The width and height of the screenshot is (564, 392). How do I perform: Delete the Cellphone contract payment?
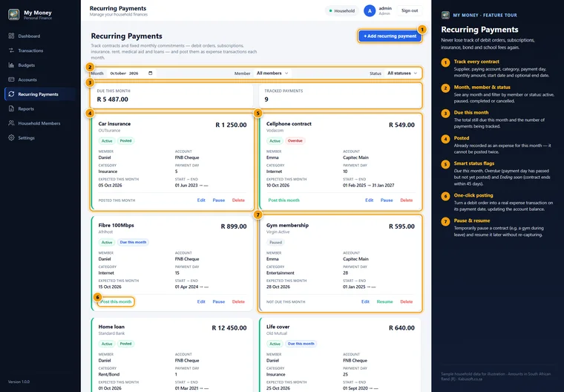coord(407,200)
